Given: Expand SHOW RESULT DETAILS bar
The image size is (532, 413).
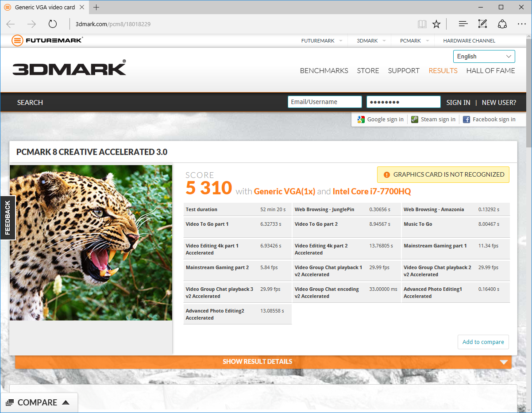Looking at the screenshot, I should tap(263, 362).
